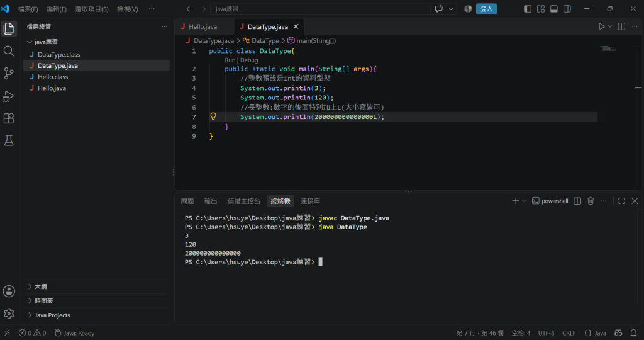This screenshot has width=644, height=340.
Task: Open the Accounts menu icon
Action: (x=9, y=292)
